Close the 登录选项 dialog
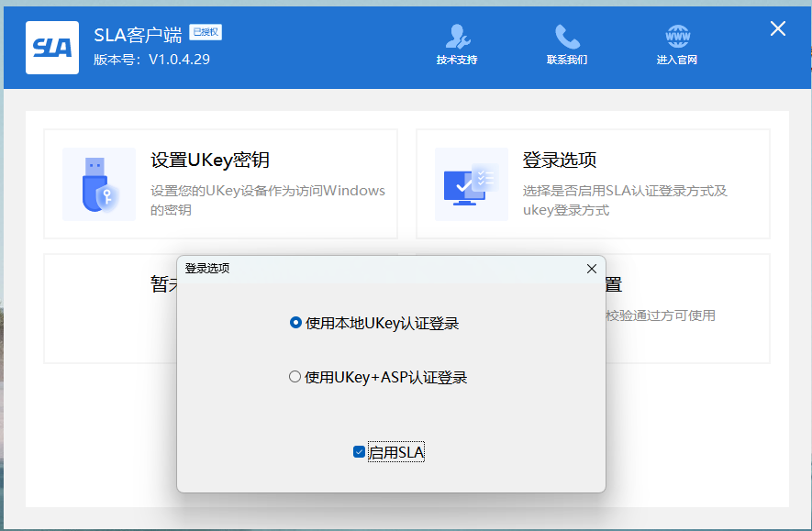This screenshot has height=531, width=812. click(592, 269)
